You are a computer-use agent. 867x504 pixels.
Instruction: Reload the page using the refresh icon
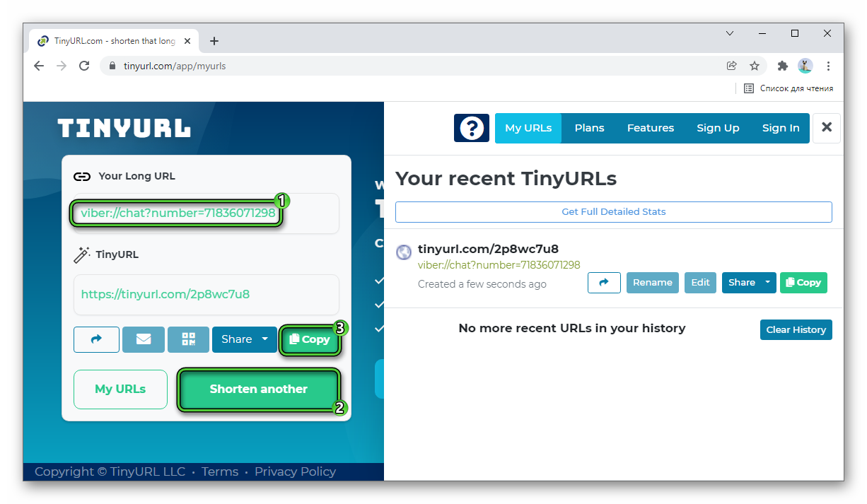pos(84,66)
